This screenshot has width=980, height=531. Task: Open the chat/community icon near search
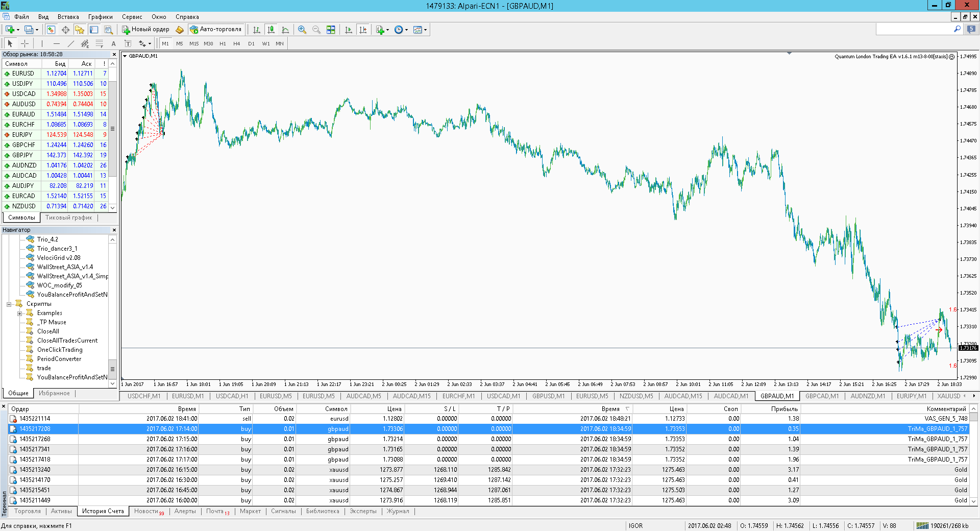pyautogui.click(x=971, y=30)
